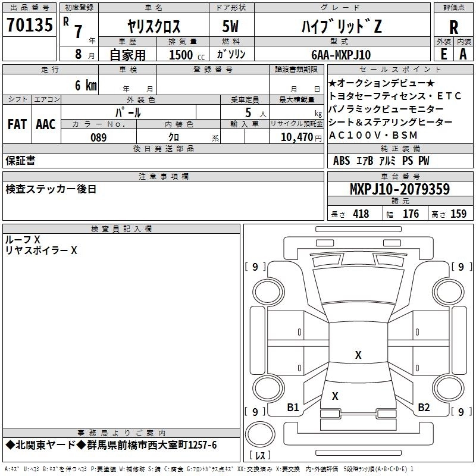This screenshot has width=476, height=476.
Task: Click lot number 70135
Action: point(29,25)
